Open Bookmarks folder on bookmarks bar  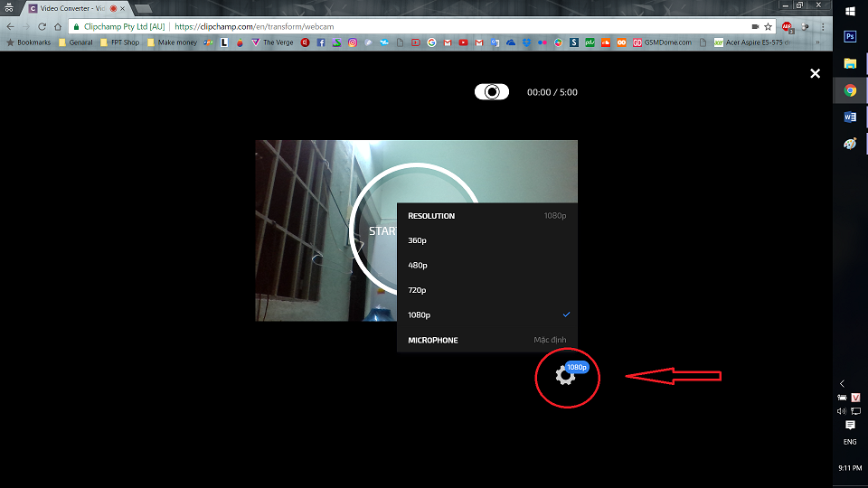(28, 42)
